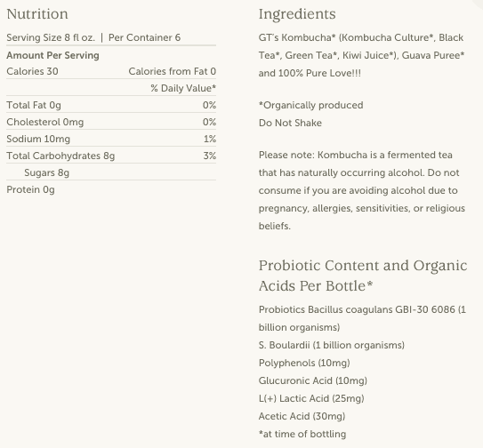Click the Per Container 6 text

coord(144,37)
